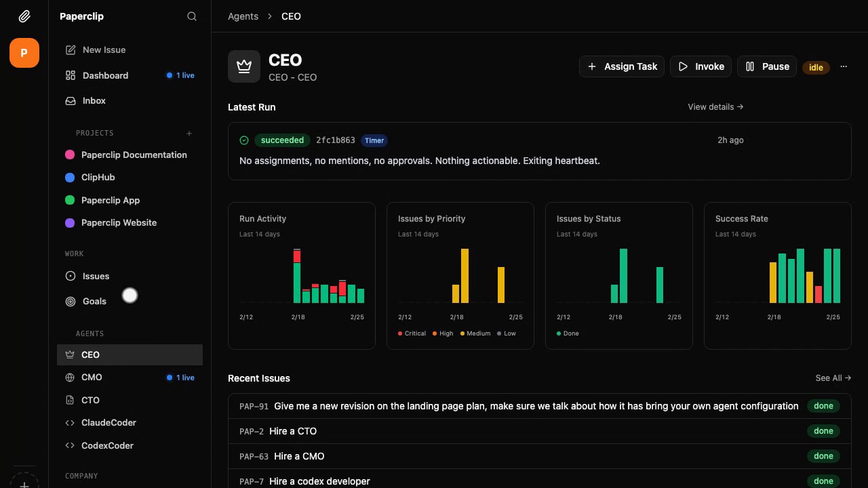Add a new project with plus icon
Screen dimensions: 868x488
189,134
